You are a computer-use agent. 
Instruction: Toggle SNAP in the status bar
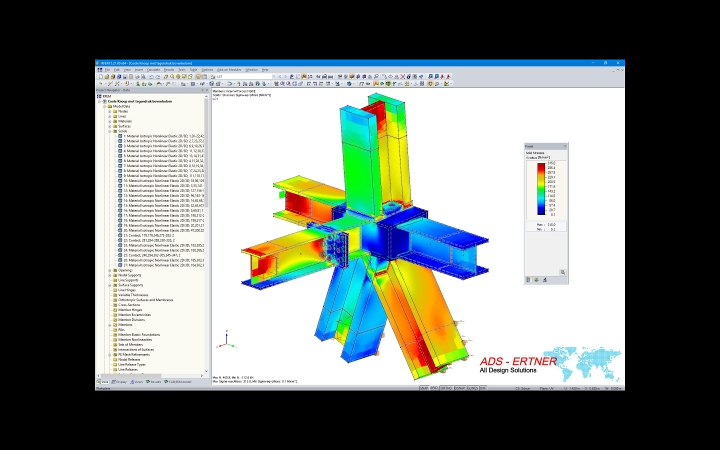(x=424, y=388)
